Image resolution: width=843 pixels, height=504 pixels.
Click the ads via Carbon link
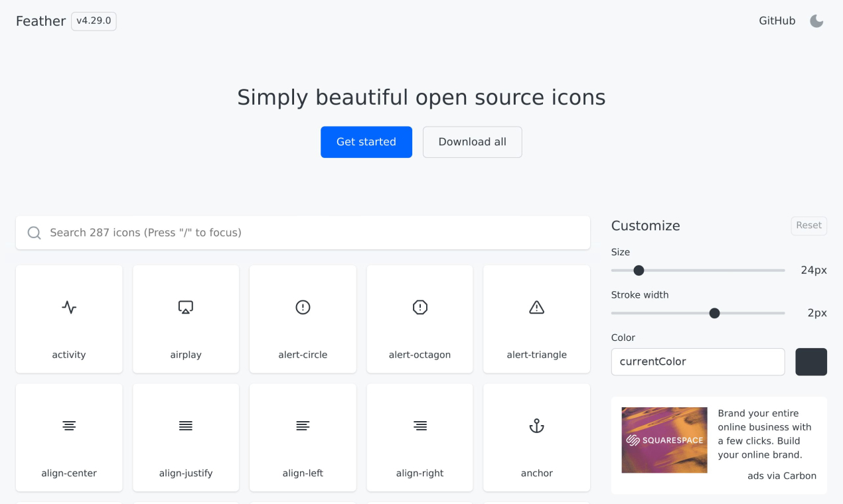click(782, 475)
